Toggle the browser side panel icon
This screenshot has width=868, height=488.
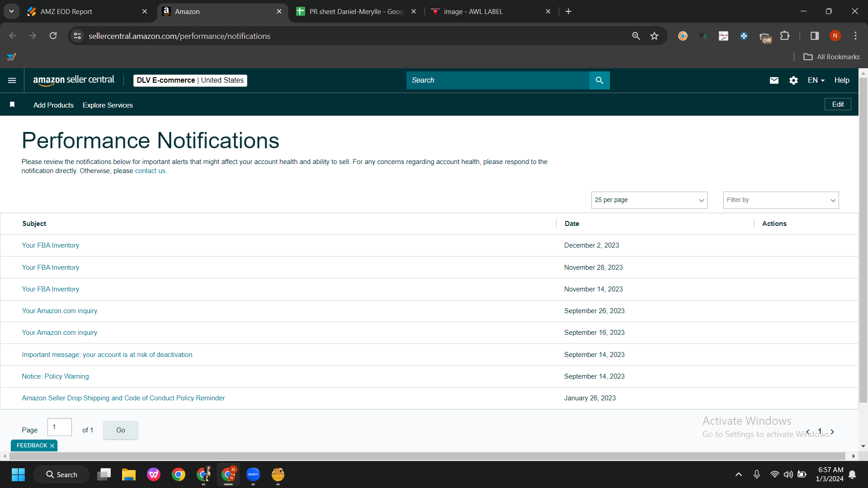815,36
